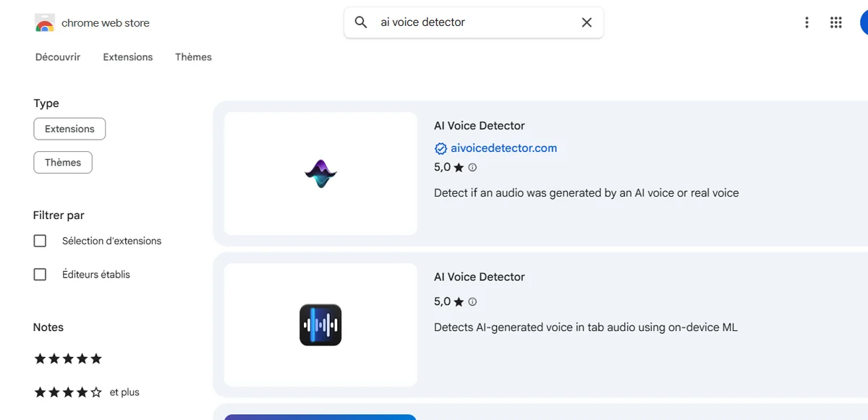Click the star icon of the second 5,0 rating

click(x=459, y=301)
